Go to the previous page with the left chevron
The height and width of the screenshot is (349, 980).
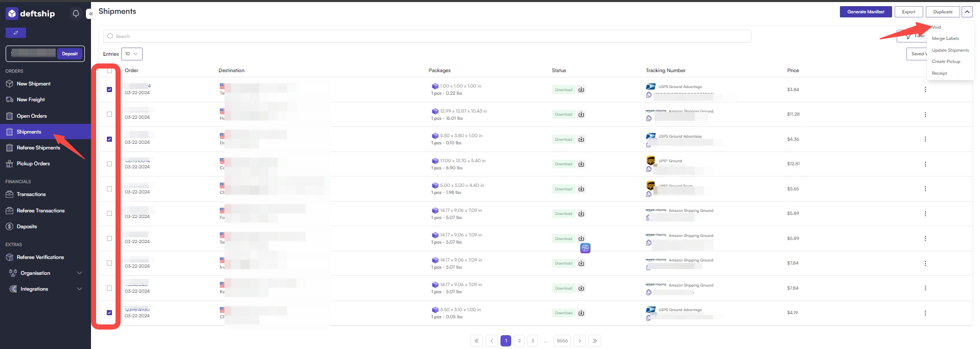click(x=492, y=341)
